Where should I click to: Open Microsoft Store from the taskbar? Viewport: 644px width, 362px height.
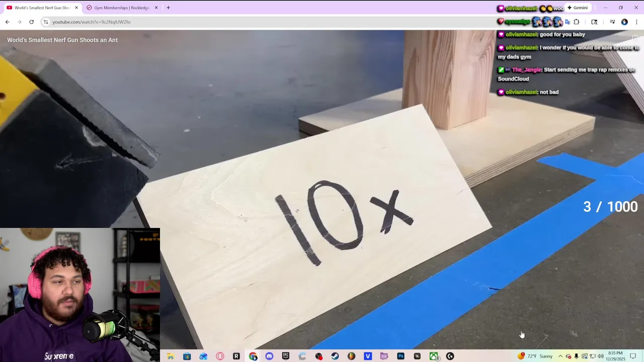coord(187,356)
